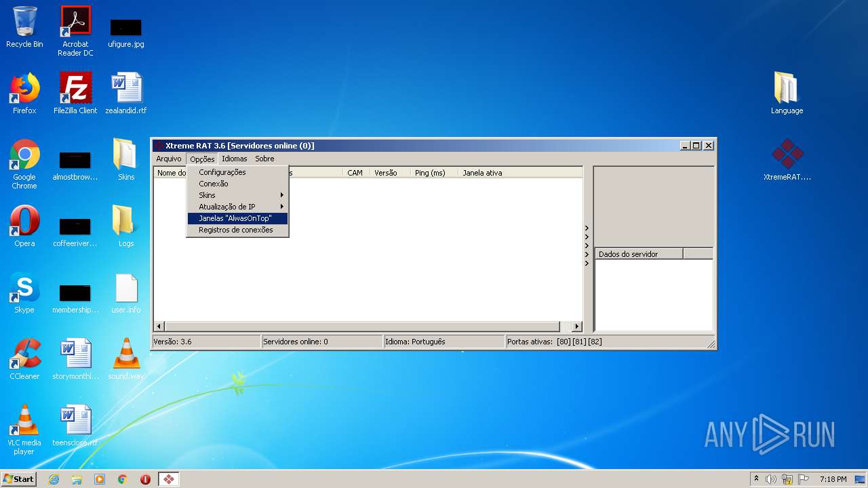Click the Start button
The image size is (868, 488).
(x=19, y=479)
